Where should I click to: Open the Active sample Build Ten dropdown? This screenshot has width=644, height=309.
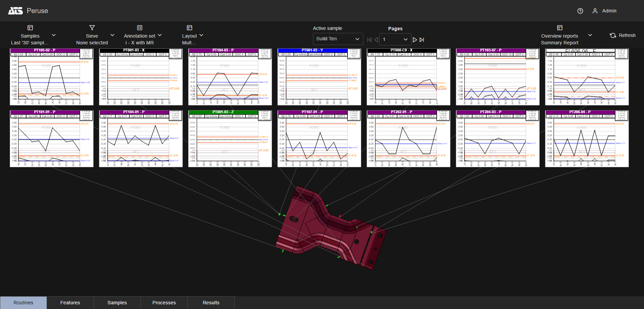(338, 39)
